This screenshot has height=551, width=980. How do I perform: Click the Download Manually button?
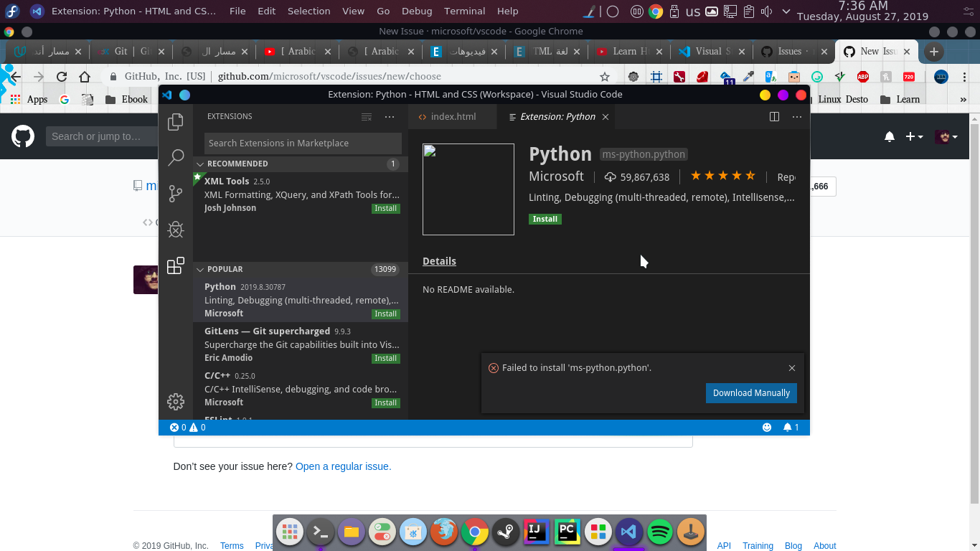coord(751,392)
